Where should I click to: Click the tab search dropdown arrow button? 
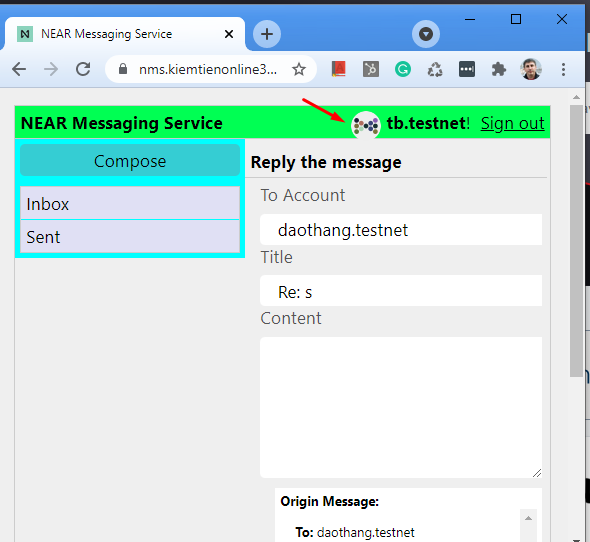426,34
